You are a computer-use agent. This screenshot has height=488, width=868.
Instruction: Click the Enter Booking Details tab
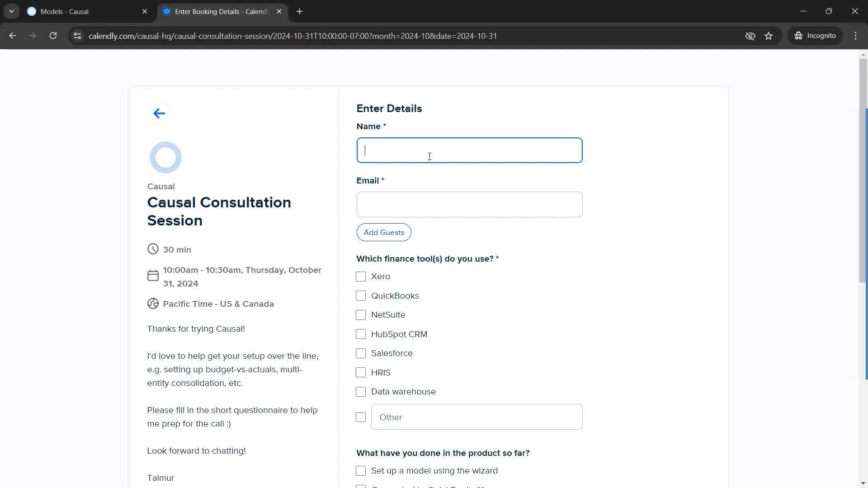[221, 11]
